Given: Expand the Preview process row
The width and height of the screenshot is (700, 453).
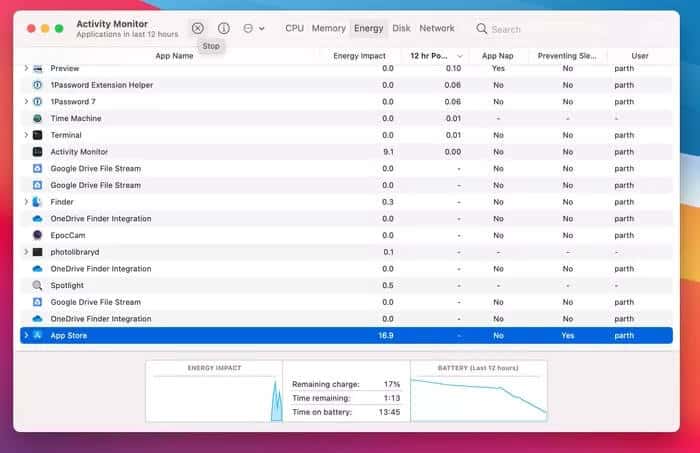Looking at the screenshot, I should coord(26,68).
